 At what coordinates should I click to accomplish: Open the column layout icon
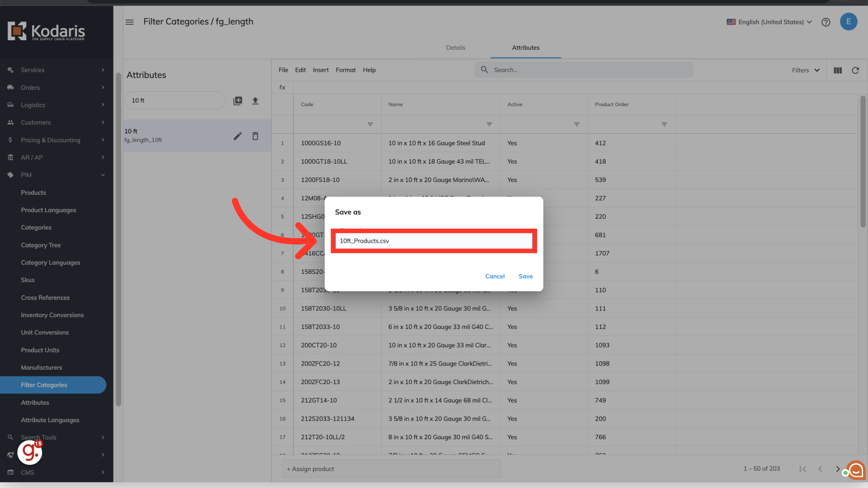[x=838, y=70]
